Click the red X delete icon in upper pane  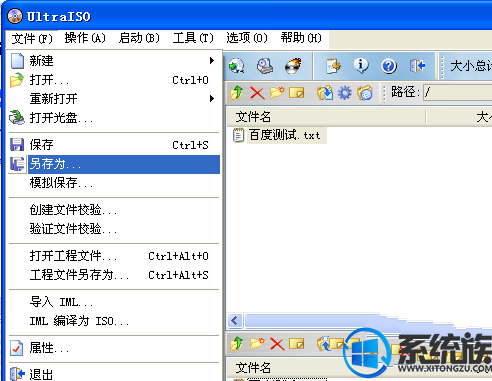point(257,93)
